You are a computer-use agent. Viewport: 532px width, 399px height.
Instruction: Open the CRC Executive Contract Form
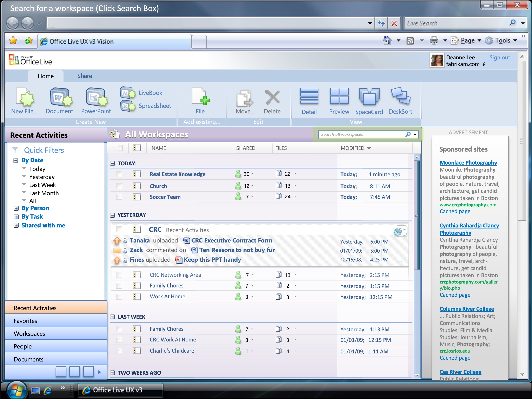232,240
